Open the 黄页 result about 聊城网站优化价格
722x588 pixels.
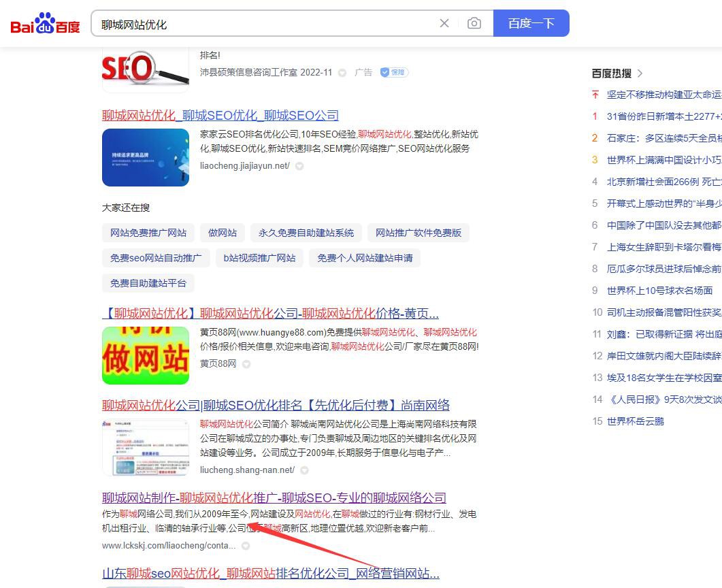point(270,314)
